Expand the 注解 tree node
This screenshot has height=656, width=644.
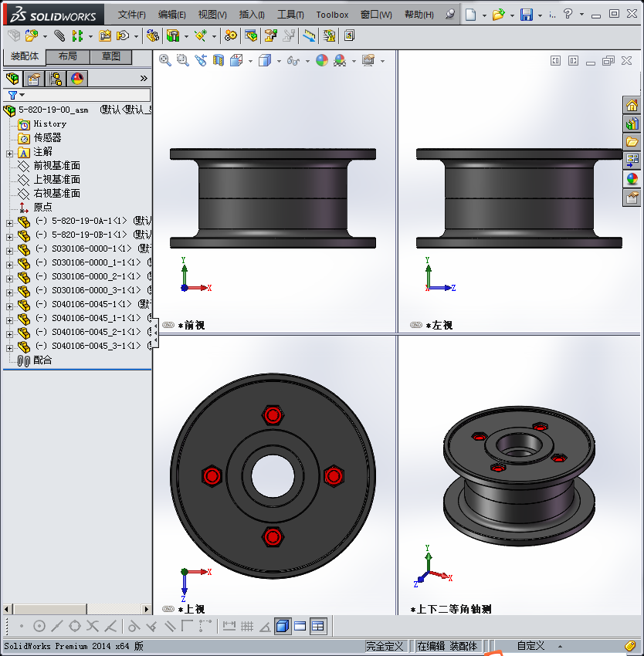(9, 154)
